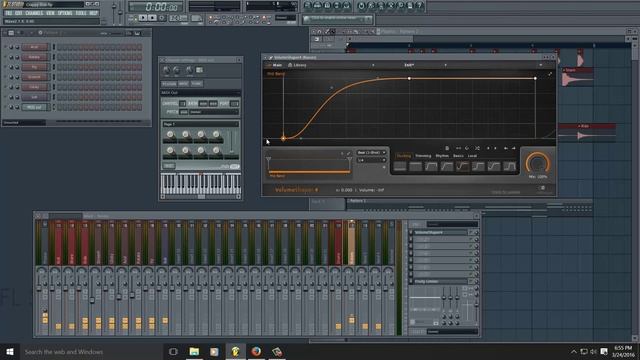Open the Page 1 dropdown in MIDI Out
Viewport: 640px width, 360px height.
200,124
